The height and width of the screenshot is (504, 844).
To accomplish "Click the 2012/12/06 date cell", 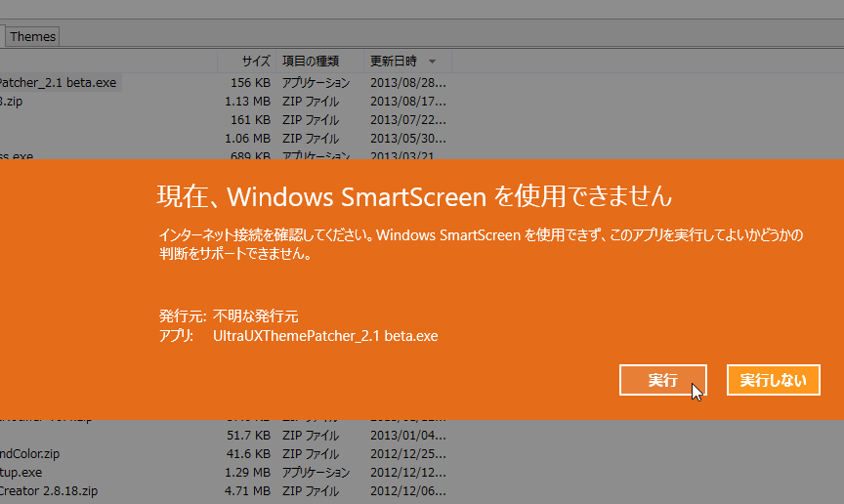I will (408, 491).
